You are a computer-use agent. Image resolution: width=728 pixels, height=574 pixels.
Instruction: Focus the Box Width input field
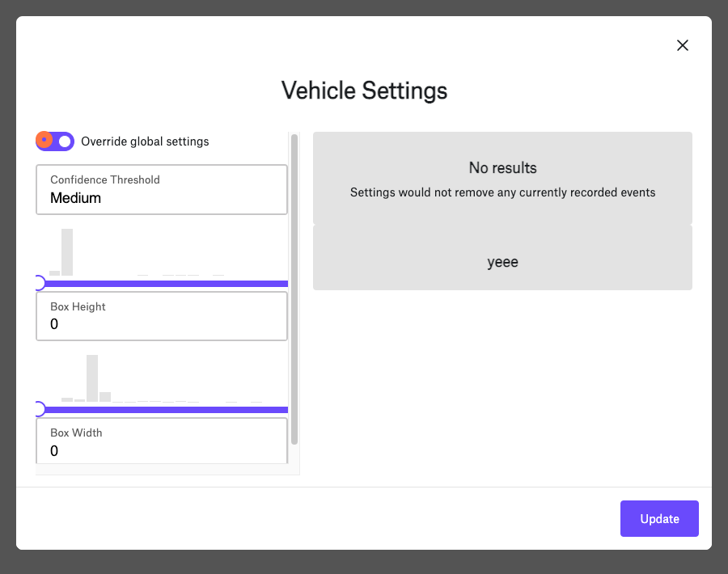click(x=162, y=441)
